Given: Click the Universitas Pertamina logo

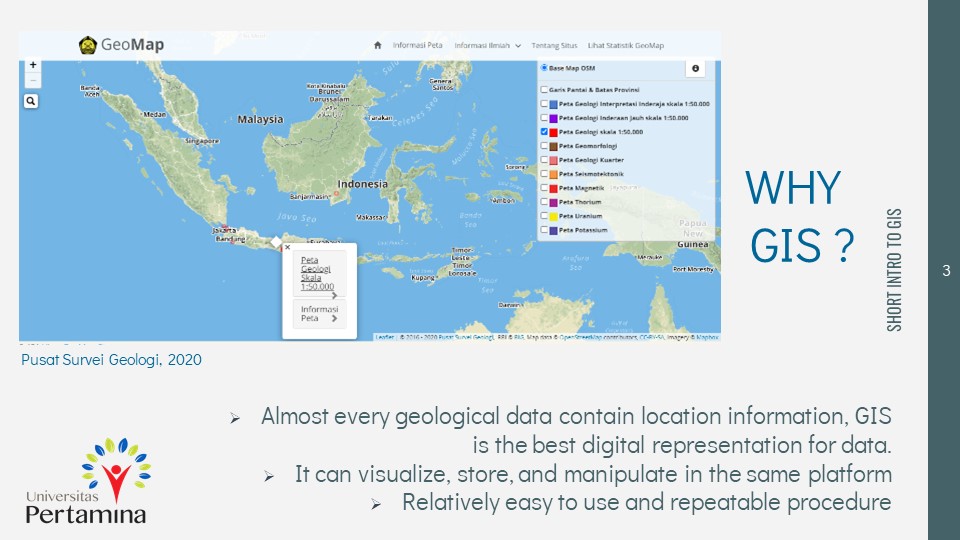Looking at the screenshot, I should tap(87, 481).
